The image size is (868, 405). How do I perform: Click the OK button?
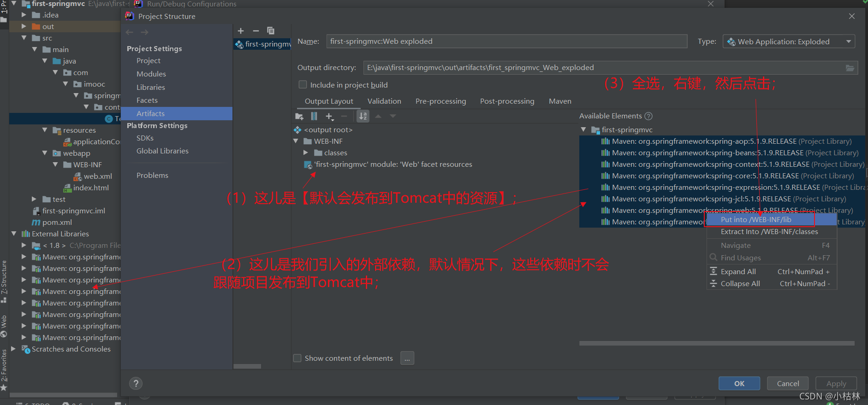pyautogui.click(x=739, y=383)
